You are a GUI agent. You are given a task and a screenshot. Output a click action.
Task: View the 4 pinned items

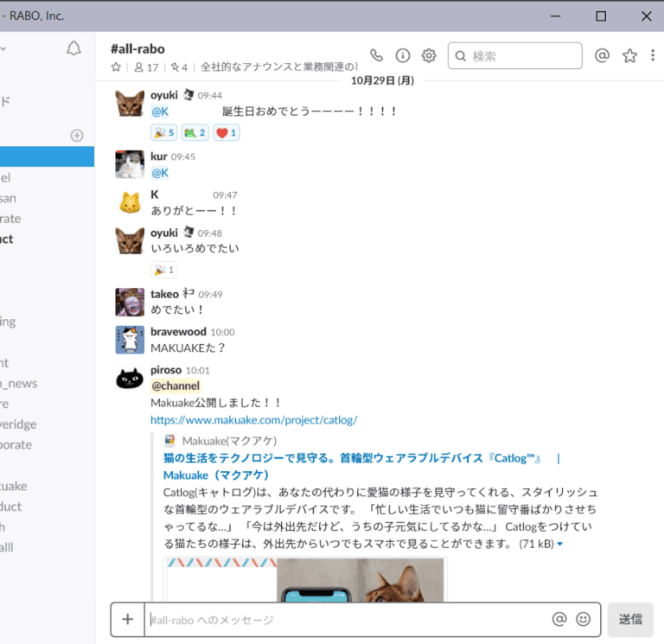pyautogui.click(x=179, y=67)
